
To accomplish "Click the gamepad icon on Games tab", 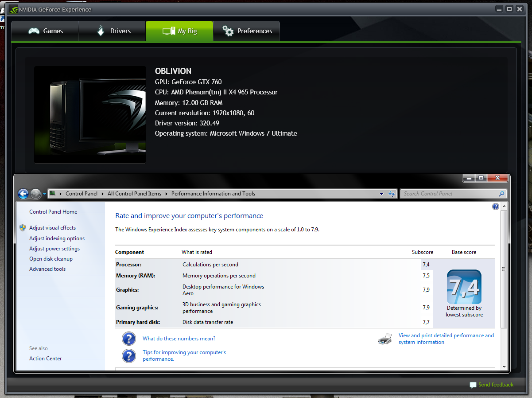I will click(x=34, y=31).
